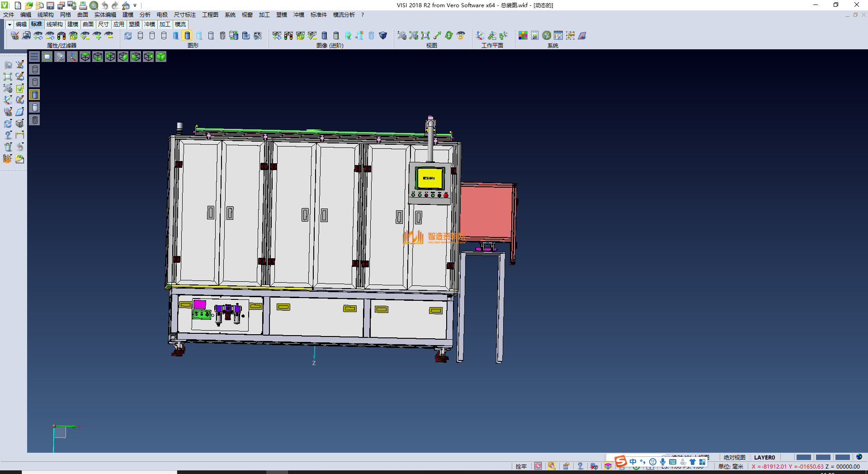Click the smiley eye view icon

(x=461, y=36)
